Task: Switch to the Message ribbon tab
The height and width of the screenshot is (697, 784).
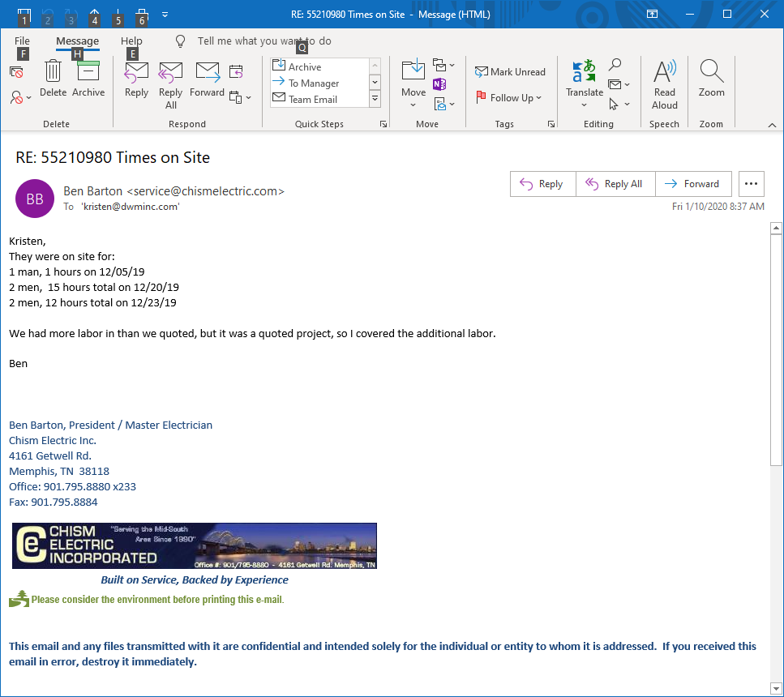Action: pyautogui.click(x=77, y=41)
